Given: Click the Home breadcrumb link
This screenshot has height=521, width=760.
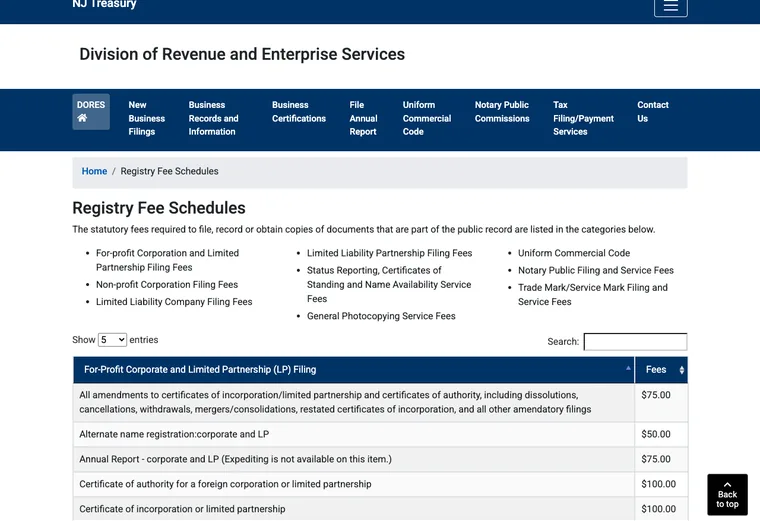Looking at the screenshot, I should (x=94, y=171).
